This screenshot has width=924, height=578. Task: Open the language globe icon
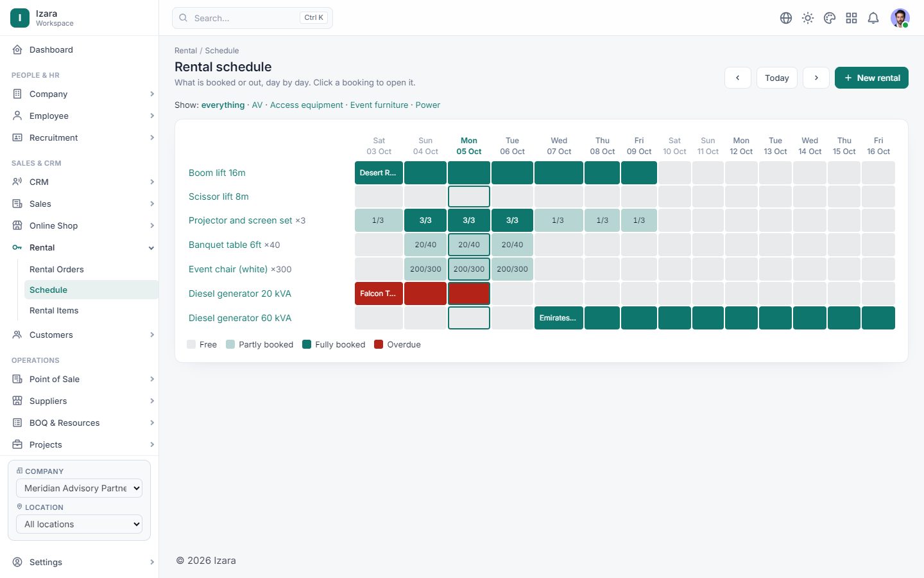click(786, 18)
